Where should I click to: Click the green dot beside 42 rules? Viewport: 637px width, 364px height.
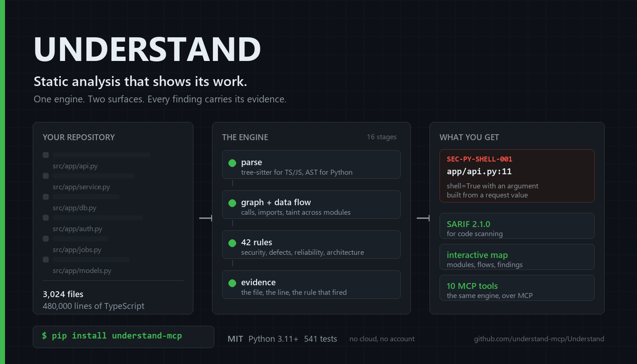232,243
